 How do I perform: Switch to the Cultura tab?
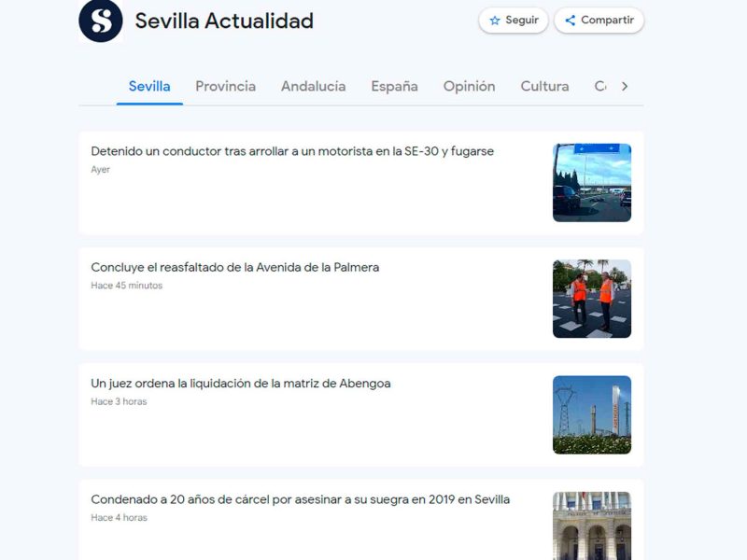coord(544,86)
